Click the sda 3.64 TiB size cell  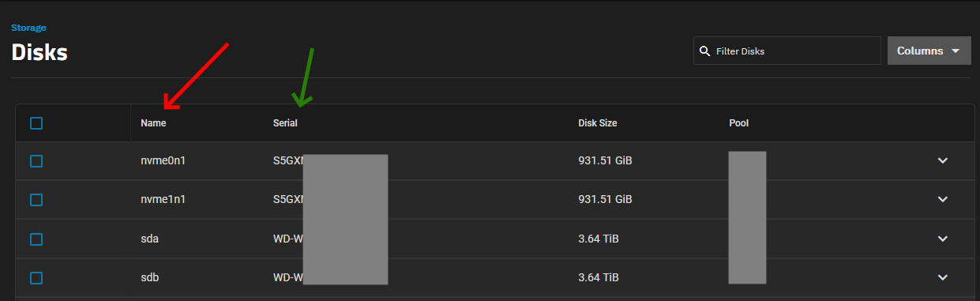coord(599,239)
